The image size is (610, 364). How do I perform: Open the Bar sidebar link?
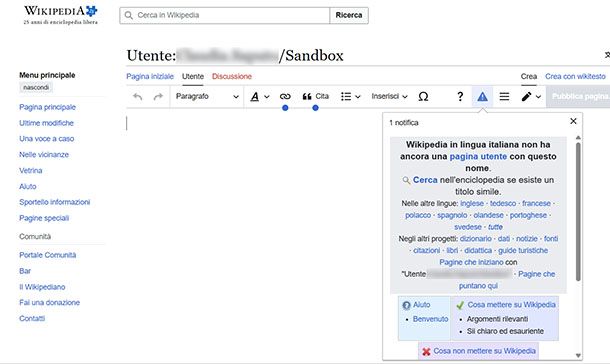coord(25,271)
